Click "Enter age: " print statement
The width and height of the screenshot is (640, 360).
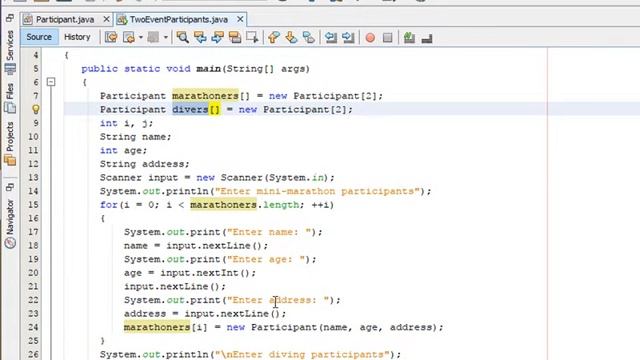[220, 259]
